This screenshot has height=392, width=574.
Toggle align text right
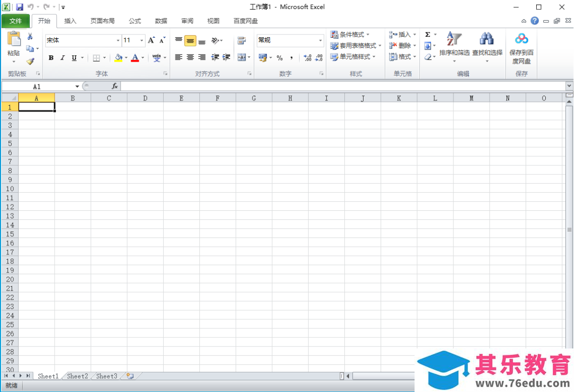pos(202,57)
